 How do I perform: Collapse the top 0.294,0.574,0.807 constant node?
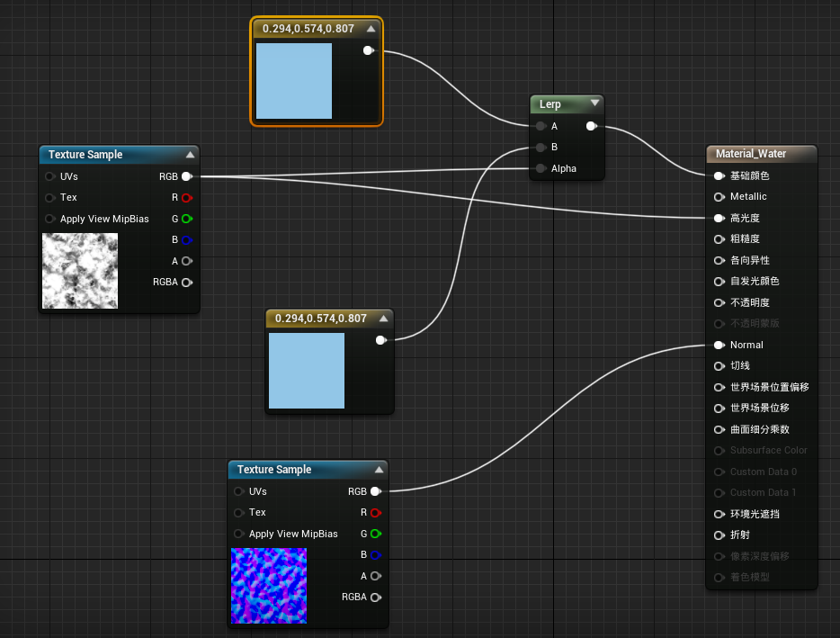coord(371,28)
